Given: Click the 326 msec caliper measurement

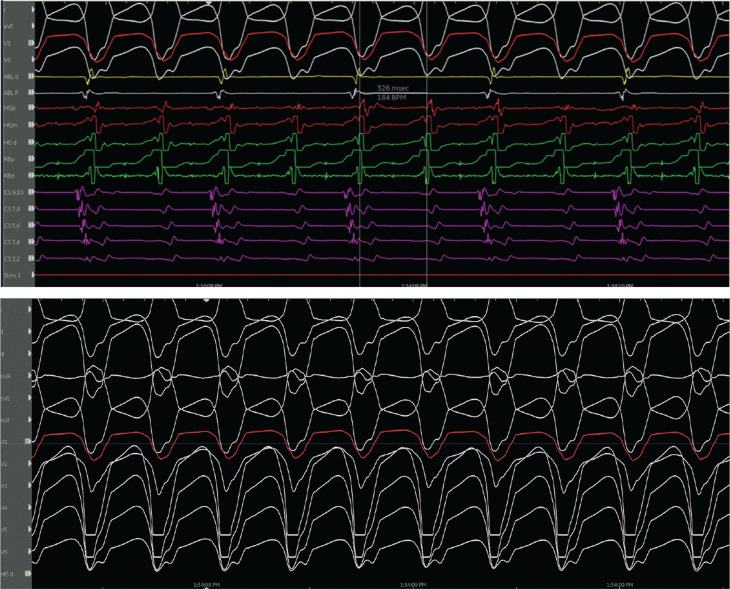Looking at the screenshot, I should coord(392,88).
